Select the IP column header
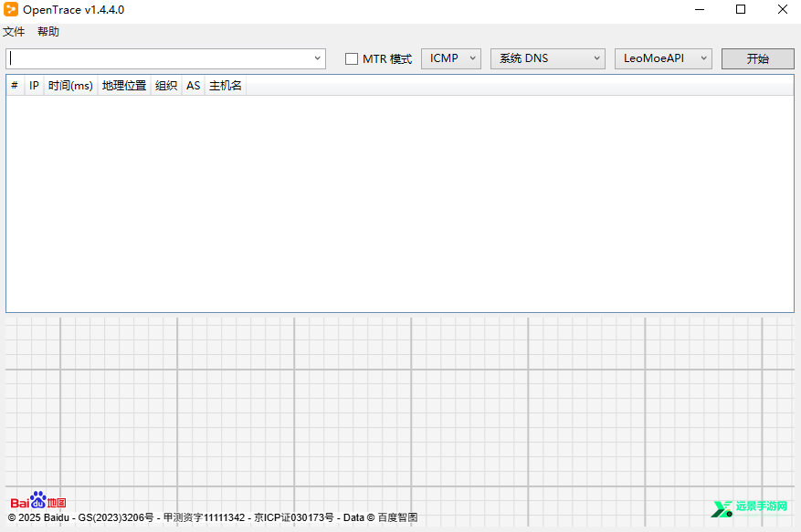 click(x=34, y=85)
